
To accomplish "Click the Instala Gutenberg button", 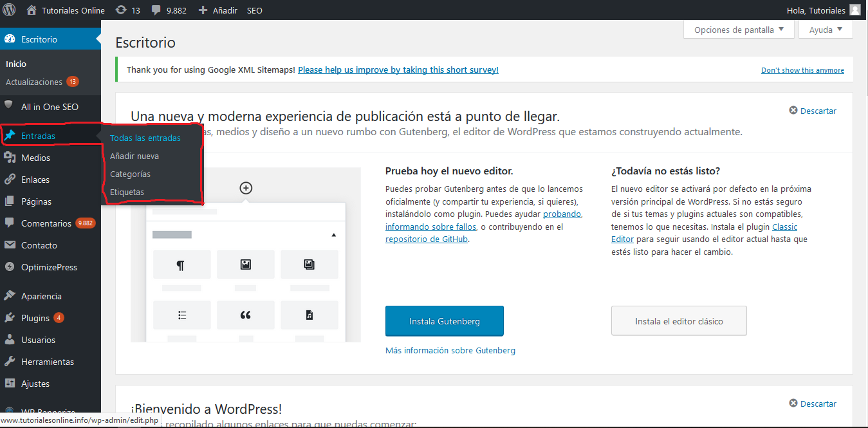I will pyautogui.click(x=445, y=321).
